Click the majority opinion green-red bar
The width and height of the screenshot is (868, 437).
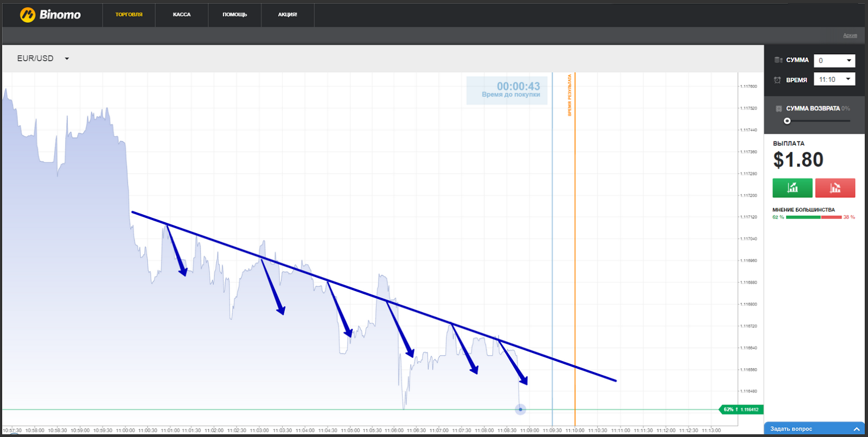click(x=814, y=217)
